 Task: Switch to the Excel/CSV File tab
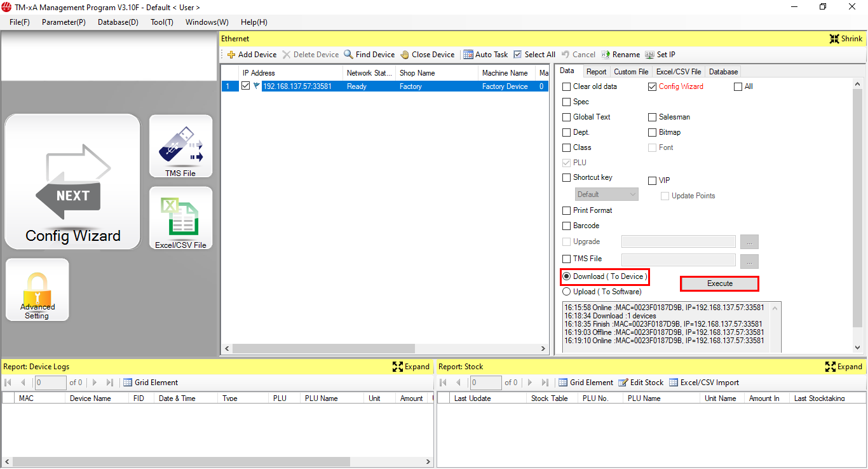(678, 72)
